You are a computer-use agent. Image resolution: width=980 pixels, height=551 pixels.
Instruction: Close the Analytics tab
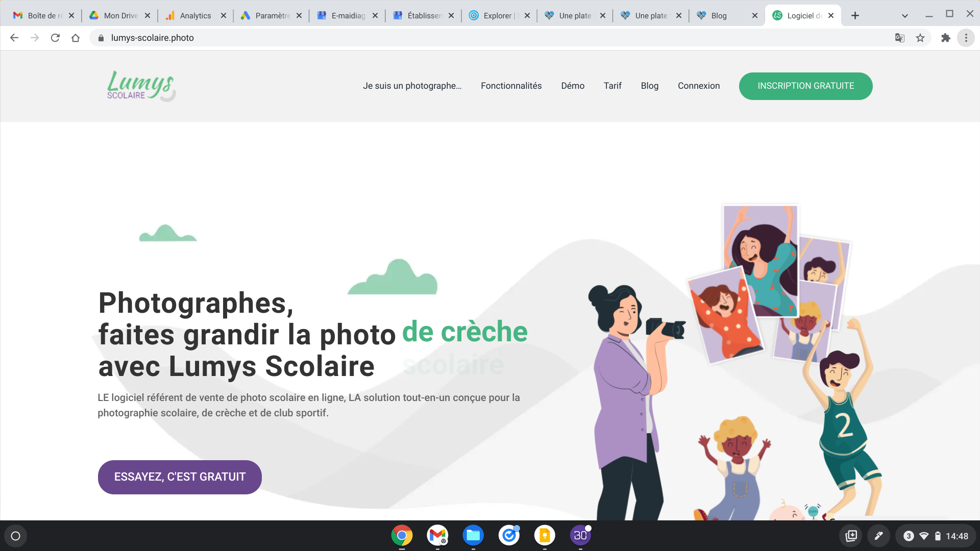223,15
